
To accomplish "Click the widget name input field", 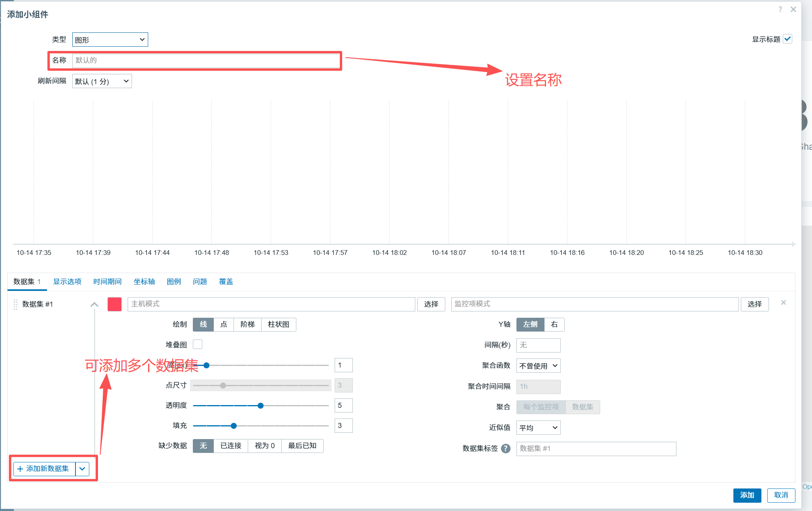I will tap(205, 60).
